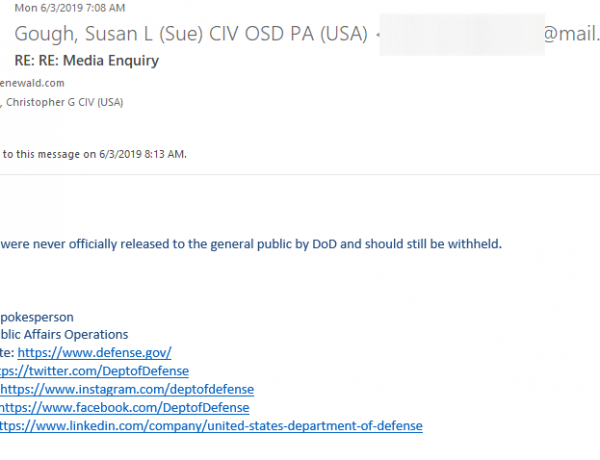Open the instagram.com/deptofdefense link
Image resolution: width=600 pixels, height=460 pixels.
(x=127, y=389)
